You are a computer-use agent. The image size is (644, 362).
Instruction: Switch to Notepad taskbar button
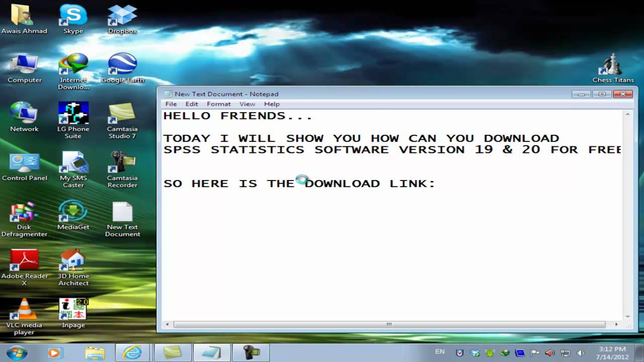[211, 352]
